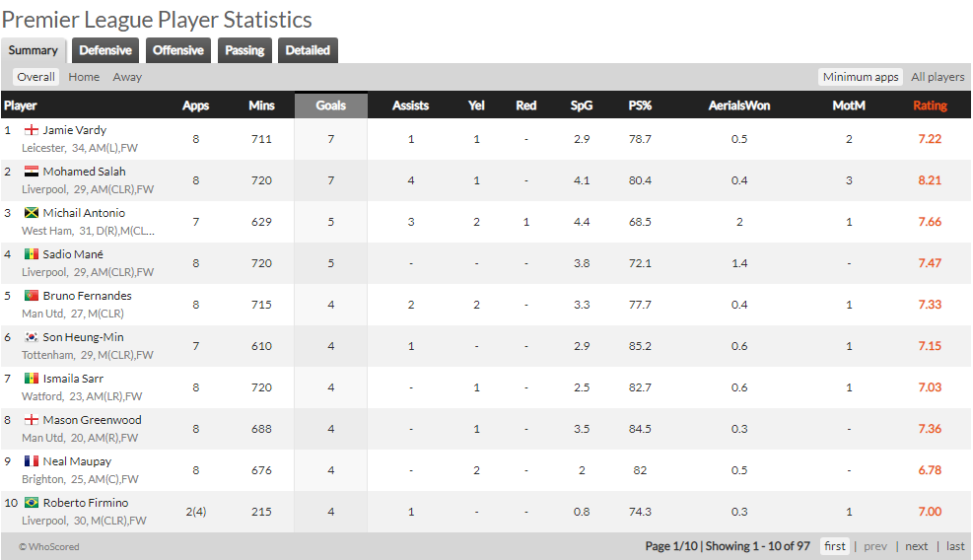Image resolution: width=973 pixels, height=560 pixels.
Task: Go to the next page of results
Action: tap(917, 546)
